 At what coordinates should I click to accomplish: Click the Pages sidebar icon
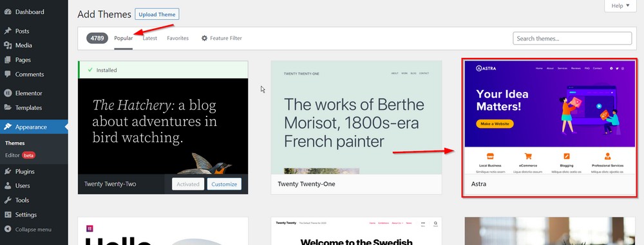(7, 60)
